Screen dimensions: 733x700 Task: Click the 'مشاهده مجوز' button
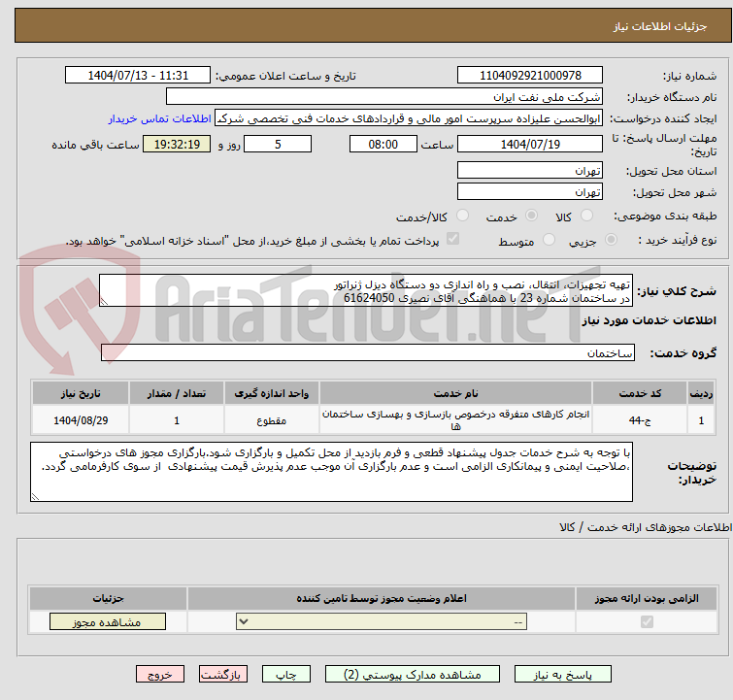tap(108, 622)
